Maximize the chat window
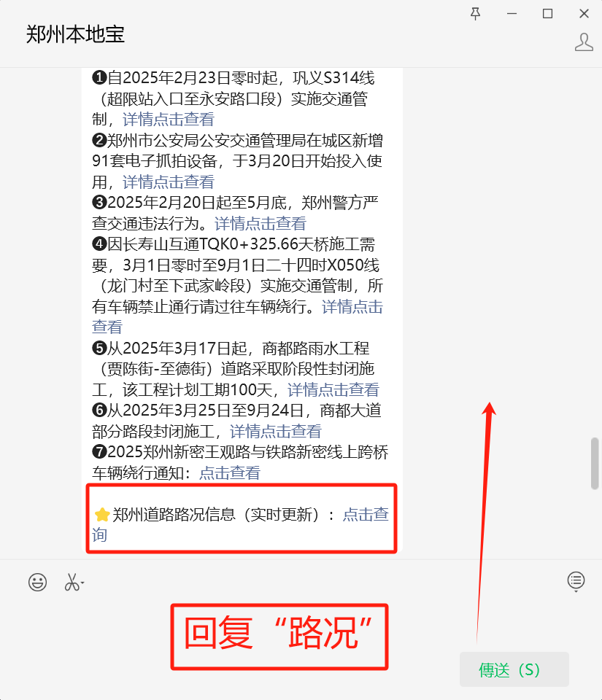The width and height of the screenshot is (602, 700). [x=547, y=14]
